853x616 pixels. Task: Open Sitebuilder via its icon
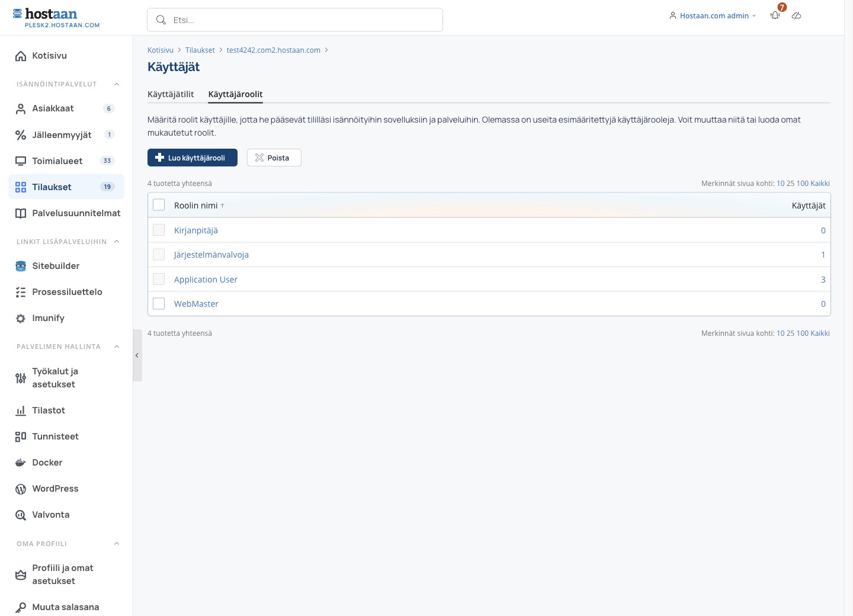[x=21, y=266]
